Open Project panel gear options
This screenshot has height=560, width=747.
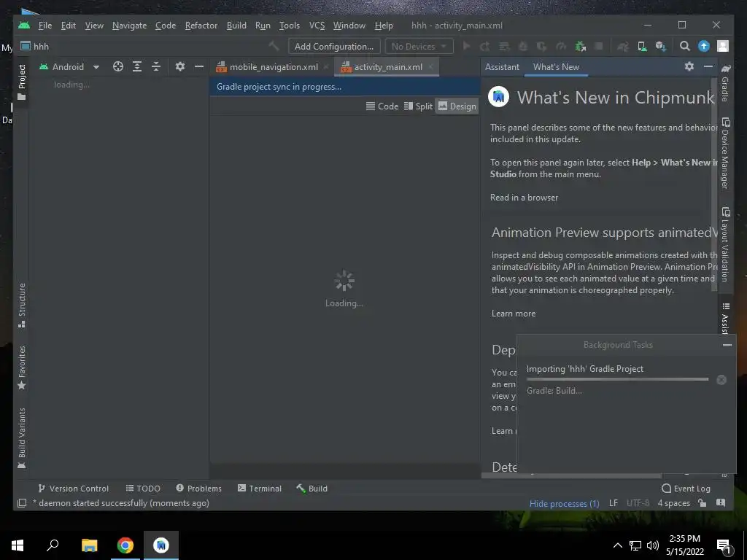coord(179,66)
